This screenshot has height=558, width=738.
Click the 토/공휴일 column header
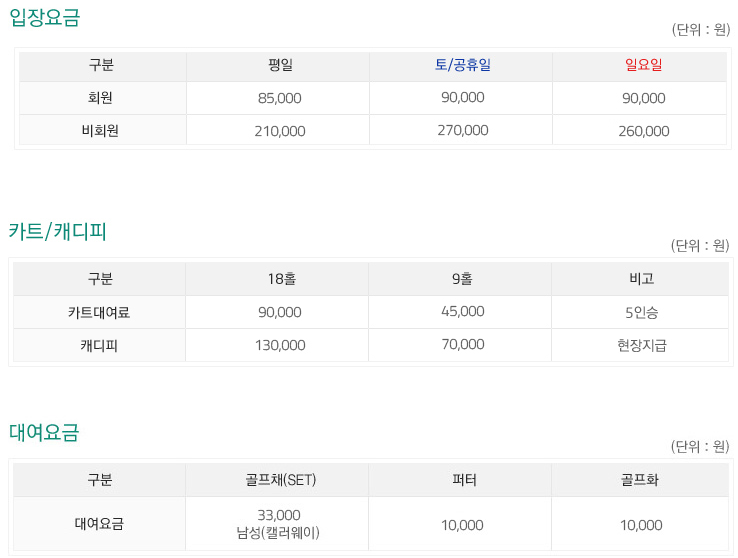[462, 65]
